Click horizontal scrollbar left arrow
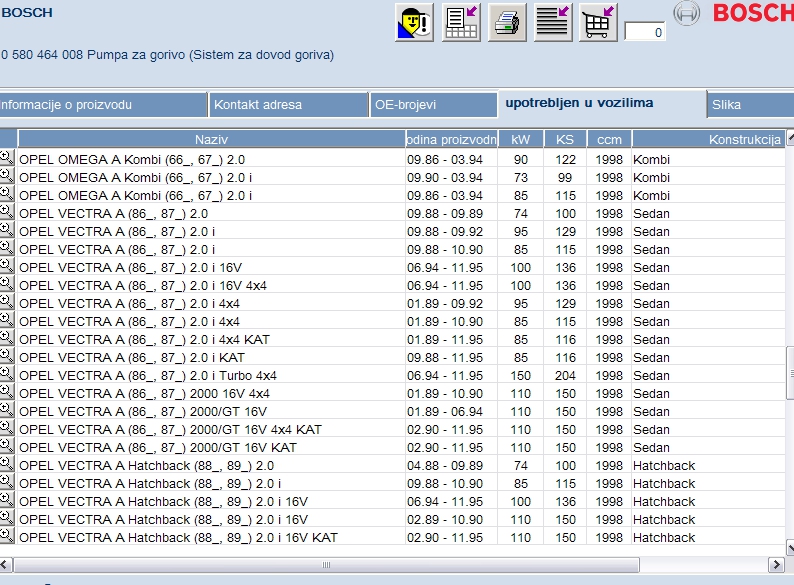Viewport: 794px width, 585px height. pyautogui.click(x=6, y=565)
